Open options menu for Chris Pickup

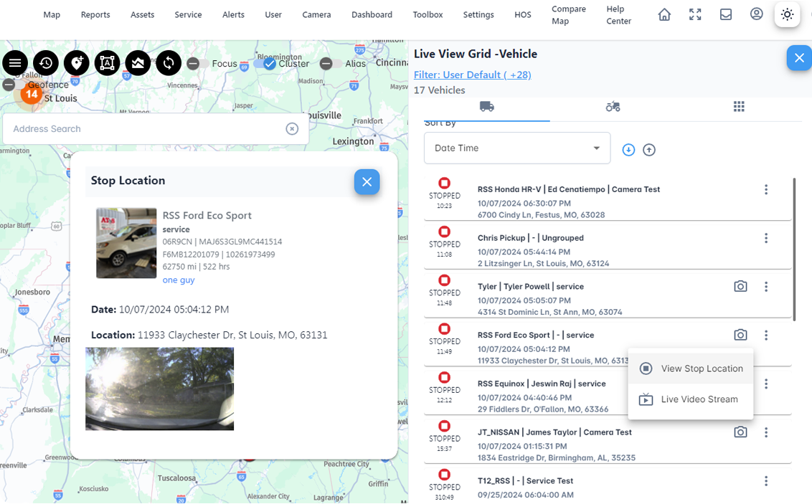(x=766, y=238)
